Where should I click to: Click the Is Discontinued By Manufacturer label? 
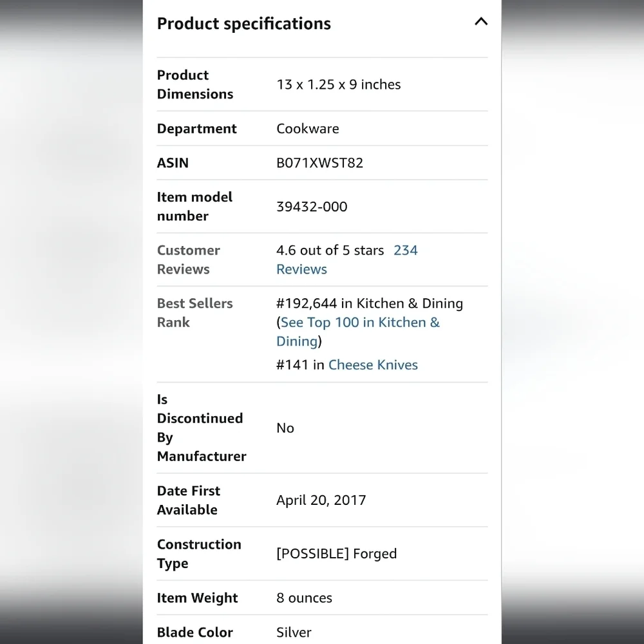tap(201, 428)
